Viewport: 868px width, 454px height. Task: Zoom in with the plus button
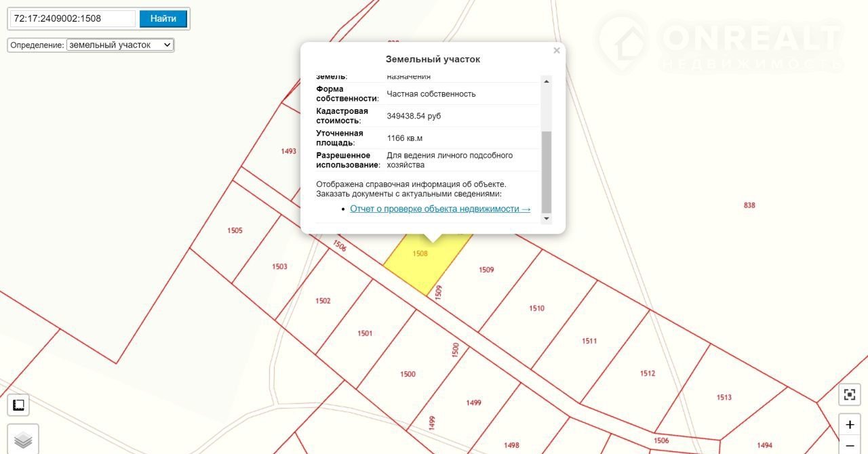tap(850, 425)
